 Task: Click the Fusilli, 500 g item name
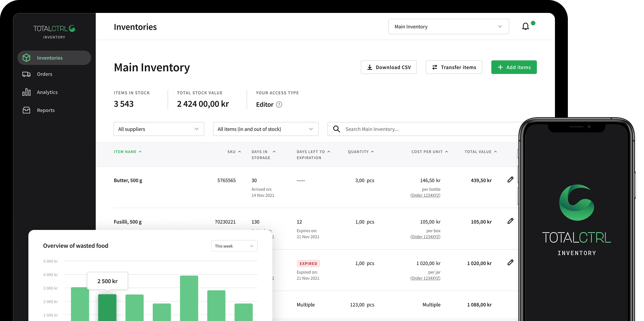tap(128, 222)
